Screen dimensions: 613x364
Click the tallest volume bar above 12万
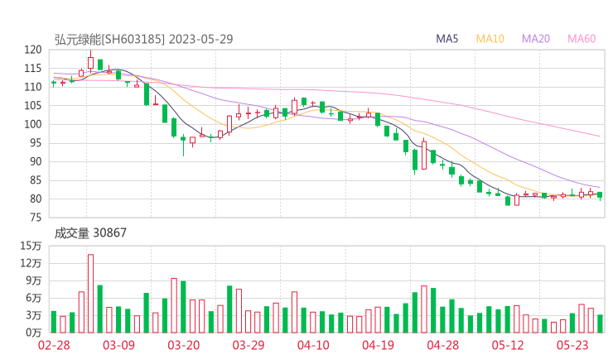[x=90, y=294]
